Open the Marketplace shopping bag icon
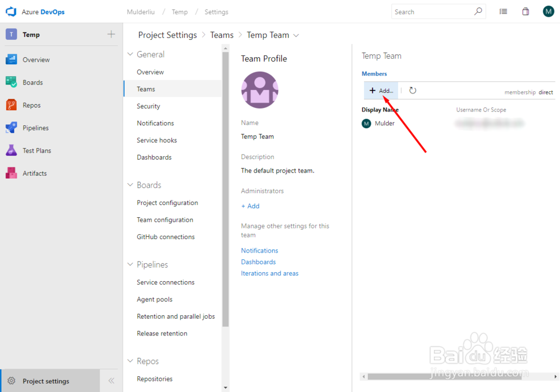This screenshot has width=560, height=392. [525, 11]
